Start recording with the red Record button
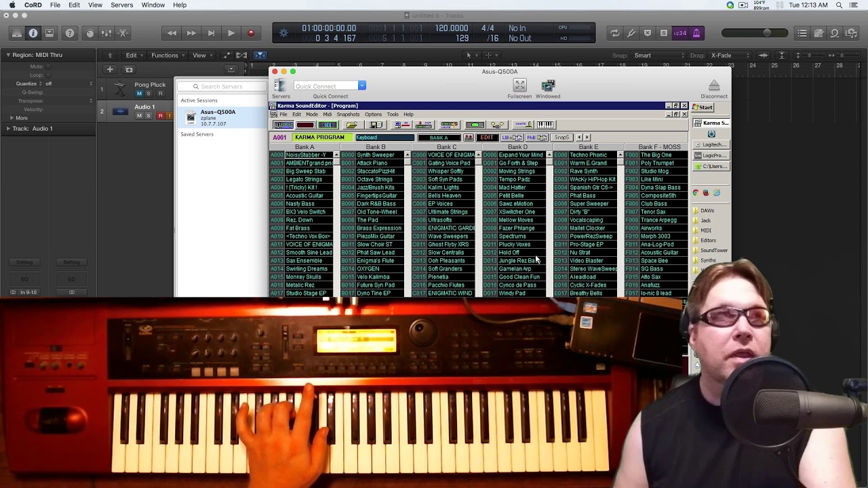Screen dimensions: 868x488 pos(251,33)
